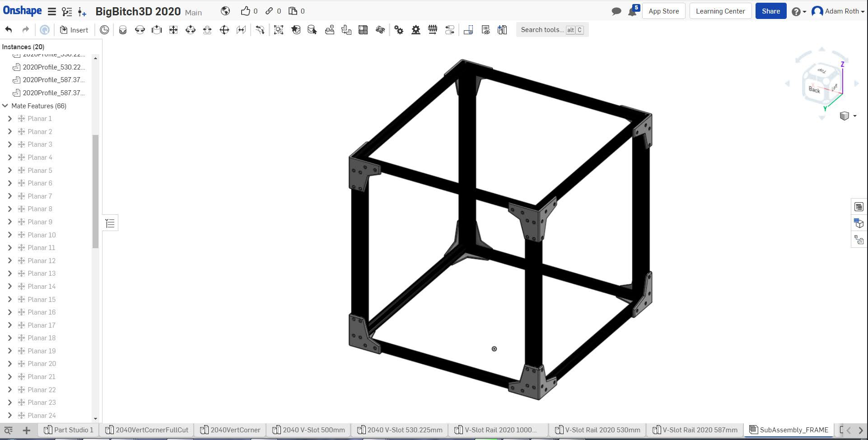The height and width of the screenshot is (440, 868).
Task: Select the Pin slot mate tool
Action: point(207,30)
